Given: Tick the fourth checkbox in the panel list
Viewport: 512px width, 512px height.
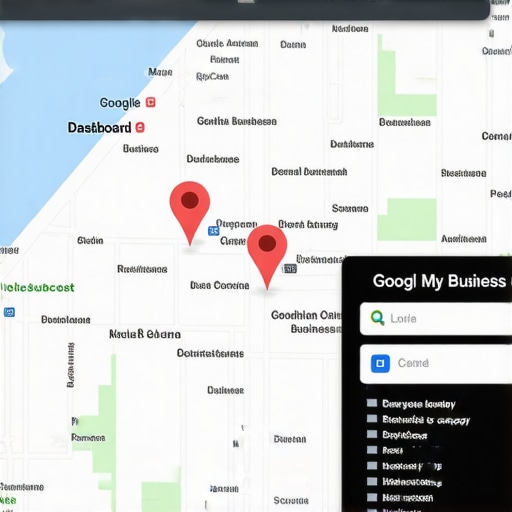Looking at the screenshot, I should pos(372,450).
